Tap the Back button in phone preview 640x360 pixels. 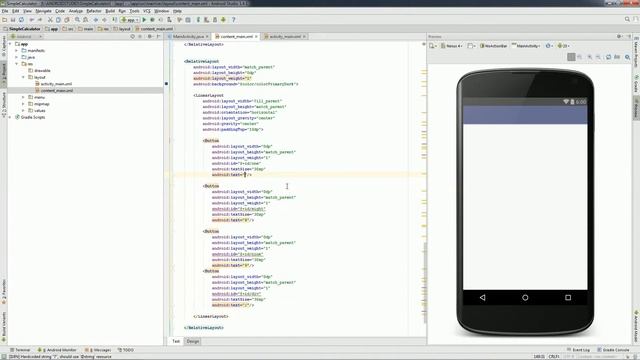(x=482, y=298)
